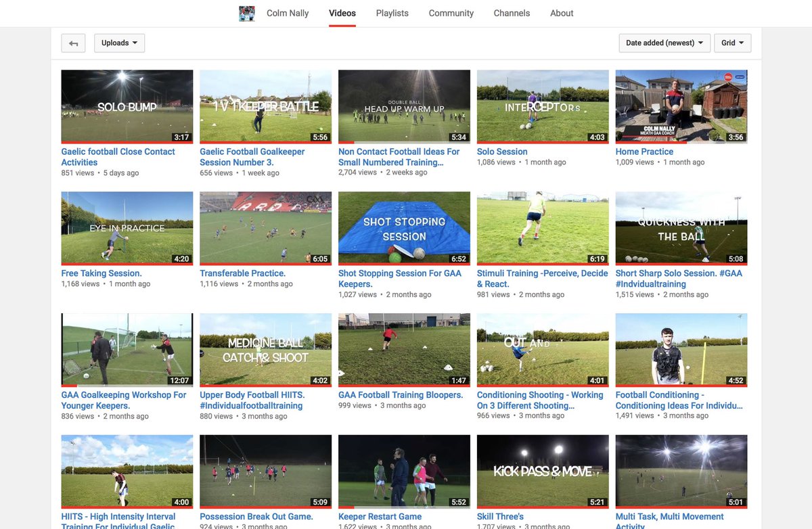Play the QUICKNESS WITH THE BALL thumbnail

681,229
